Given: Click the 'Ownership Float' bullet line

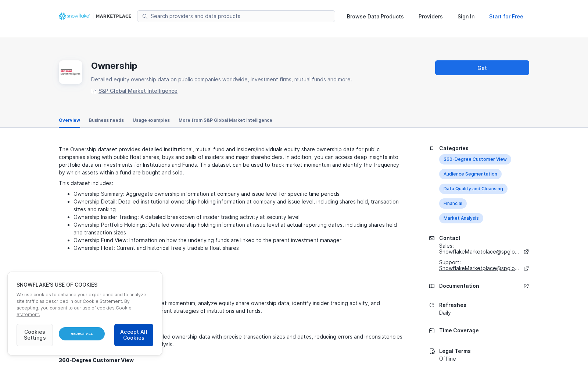Looking at the screenshot, I should (156, 248).
